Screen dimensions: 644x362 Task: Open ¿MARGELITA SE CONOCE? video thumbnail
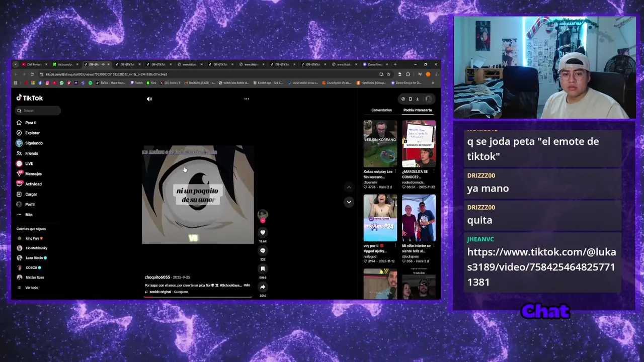[419, 144]
